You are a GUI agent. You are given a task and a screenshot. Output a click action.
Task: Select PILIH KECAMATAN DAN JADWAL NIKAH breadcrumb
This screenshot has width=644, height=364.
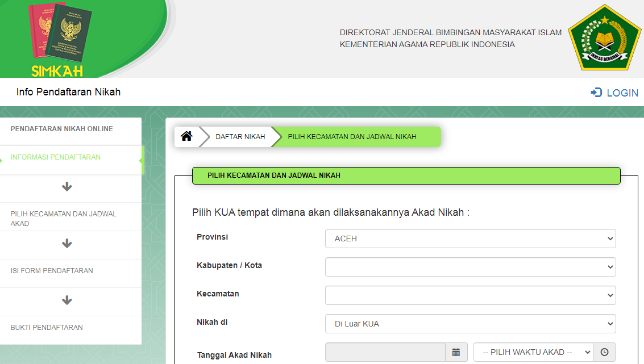pyautogui.click(x=352, y=137)
